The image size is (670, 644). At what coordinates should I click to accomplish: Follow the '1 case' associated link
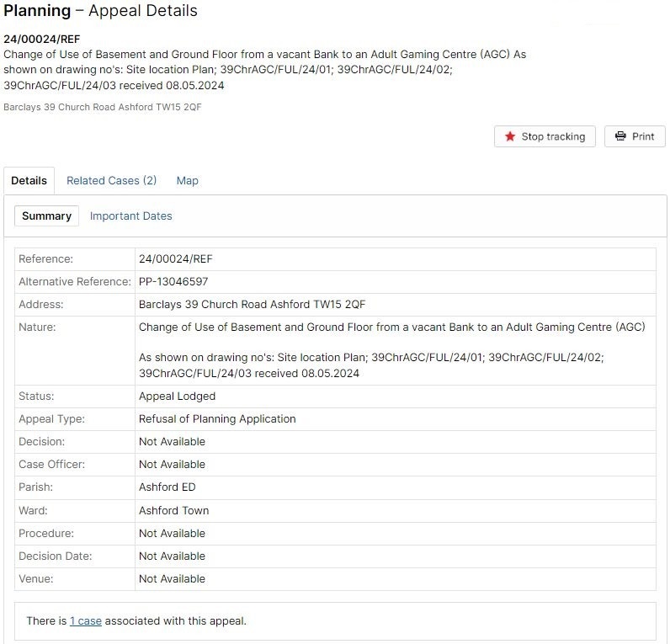point(85,621)
